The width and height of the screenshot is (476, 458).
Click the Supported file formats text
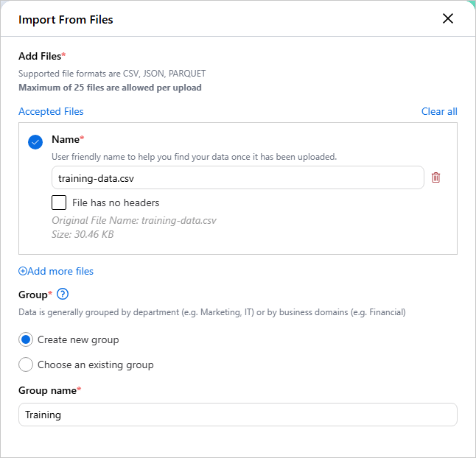(112, 74)
